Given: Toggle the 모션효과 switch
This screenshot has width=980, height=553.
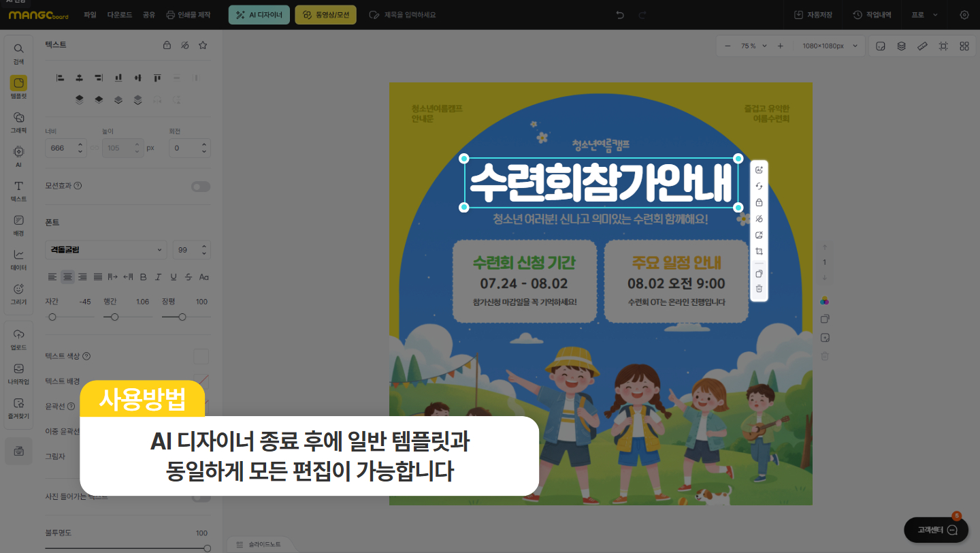Looking at the screenshot, I should coord(200,187).
